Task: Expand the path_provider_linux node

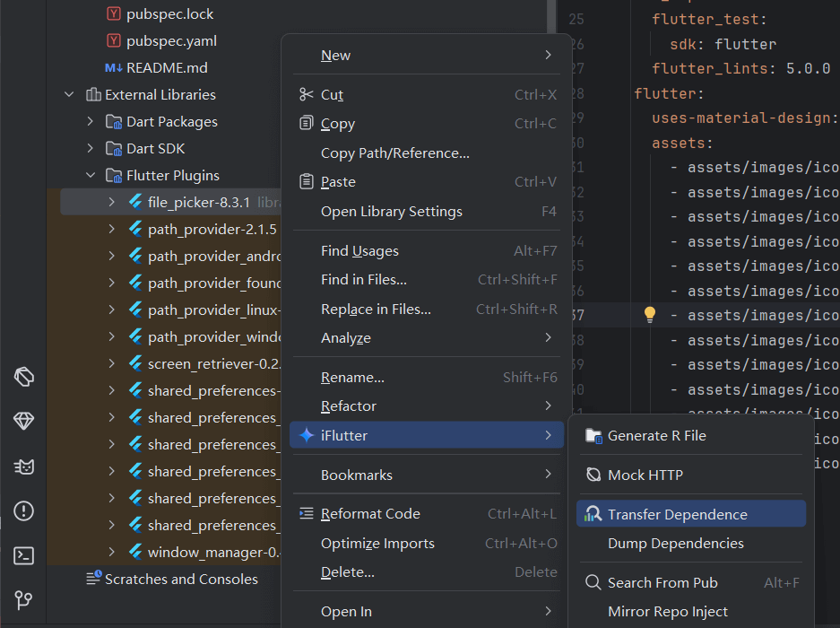Action: tap(111, 310)
